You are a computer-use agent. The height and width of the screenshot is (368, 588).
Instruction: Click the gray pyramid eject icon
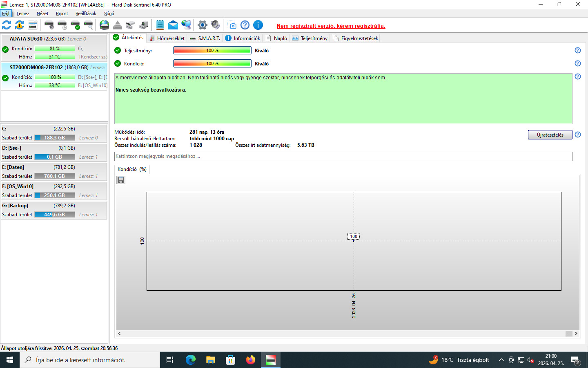[x=118, y=25]
